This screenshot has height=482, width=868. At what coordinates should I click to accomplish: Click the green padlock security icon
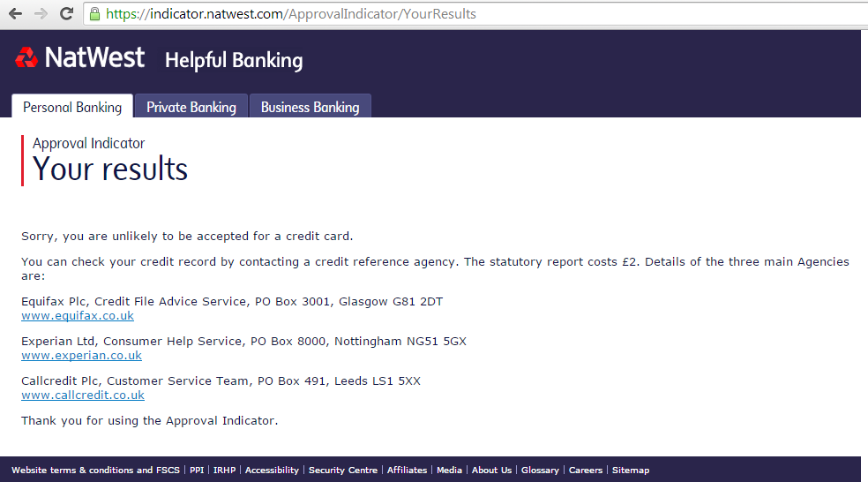tap(94, 14)
